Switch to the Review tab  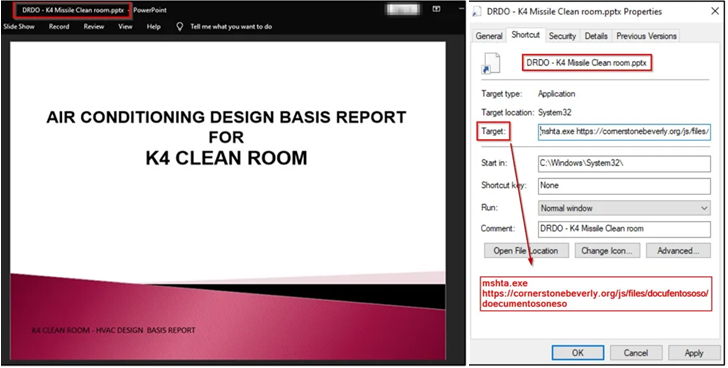(x=94, y=27)
